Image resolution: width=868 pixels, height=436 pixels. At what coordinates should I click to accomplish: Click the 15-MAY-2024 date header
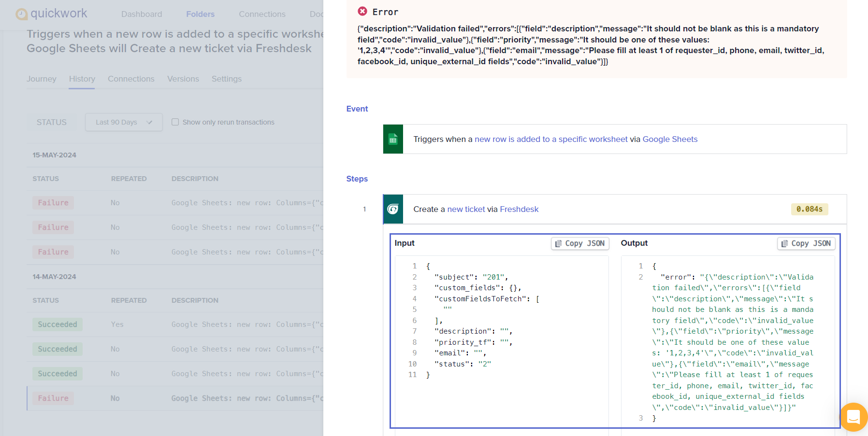(x=54, y=155)
